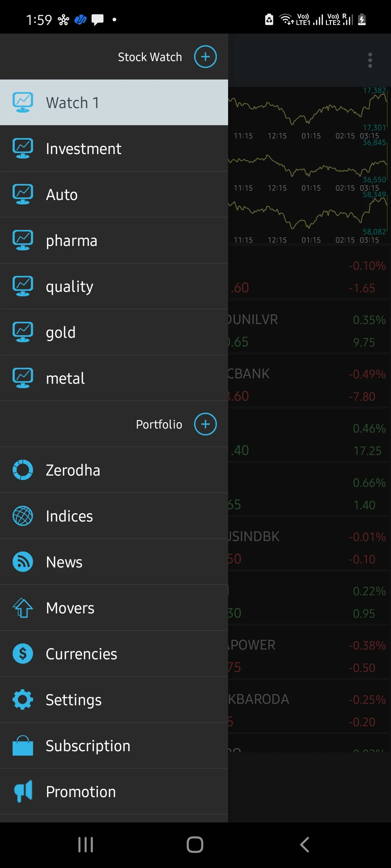Viewport: 391px width, 868px height.
Task: Switch to the Auto watchlist
Action: [62, 195]
